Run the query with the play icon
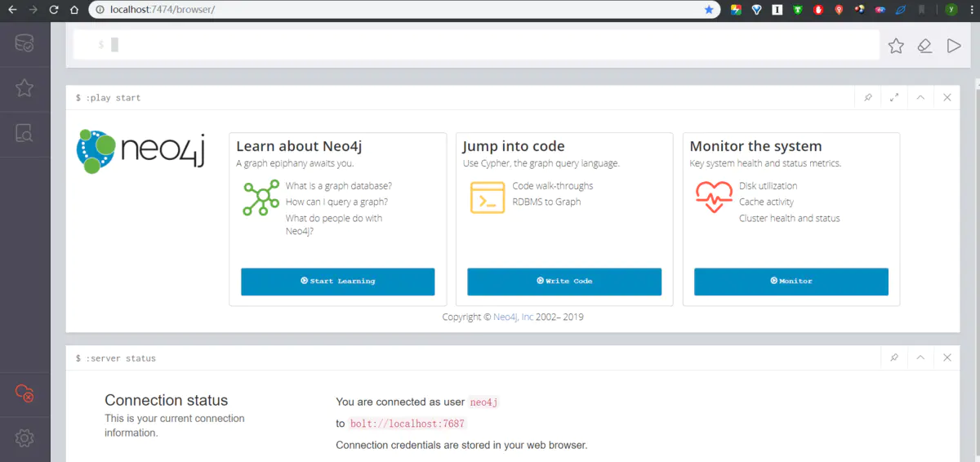The height and width of the screenshot is (462, 980). click(x=954, y=46)
